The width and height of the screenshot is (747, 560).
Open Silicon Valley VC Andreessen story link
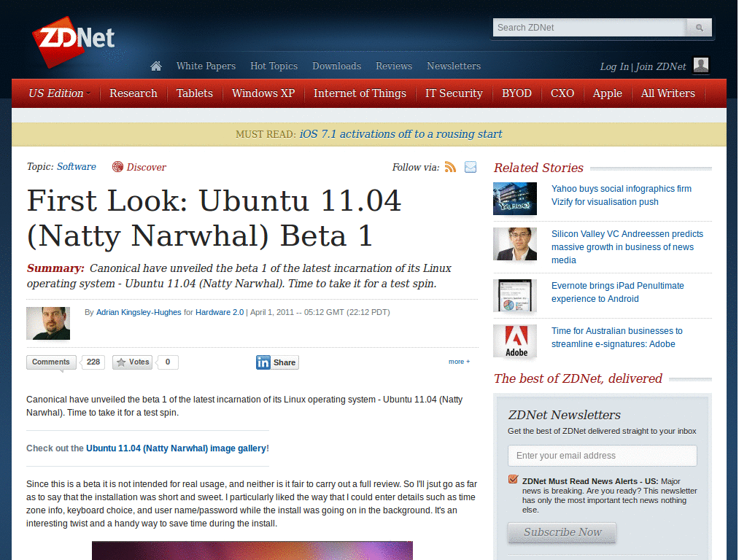click(x=627, y=247)
